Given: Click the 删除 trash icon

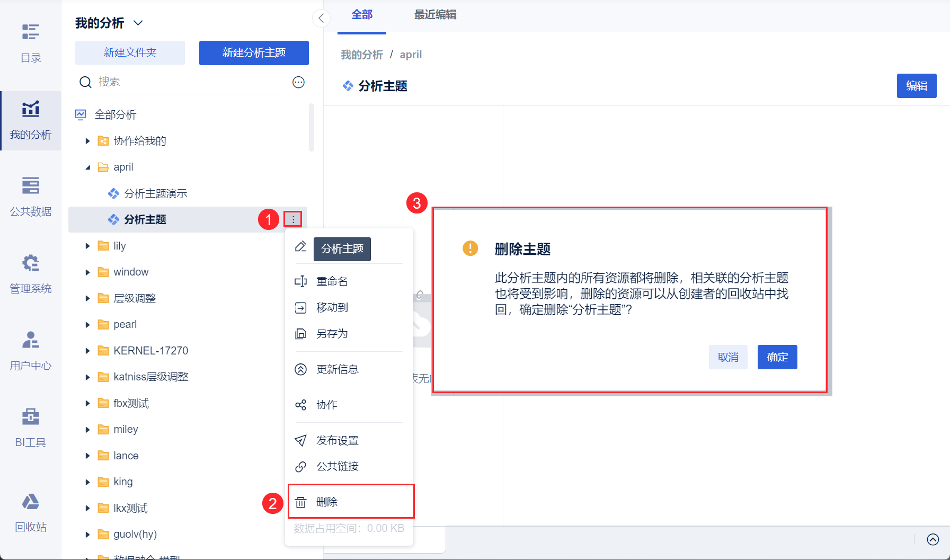Looking at the screenshot, I should 300,502.
